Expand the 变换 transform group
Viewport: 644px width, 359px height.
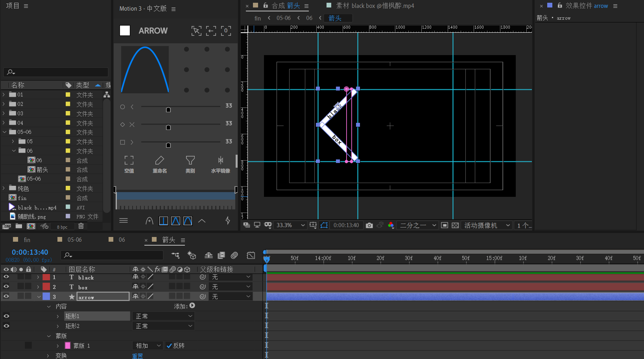[x=48, y=355]
